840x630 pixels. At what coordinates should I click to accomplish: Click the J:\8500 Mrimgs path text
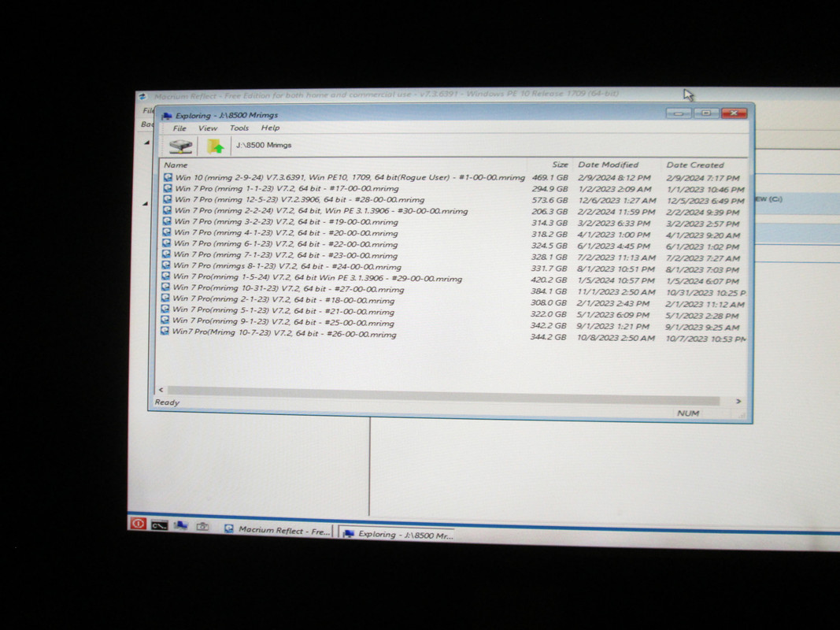264,145
